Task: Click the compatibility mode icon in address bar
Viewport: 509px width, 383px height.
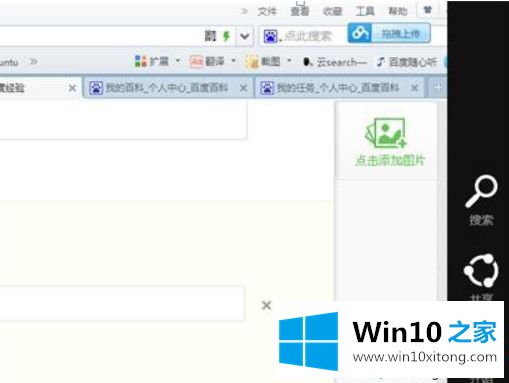Action: [x=210, y=36]
